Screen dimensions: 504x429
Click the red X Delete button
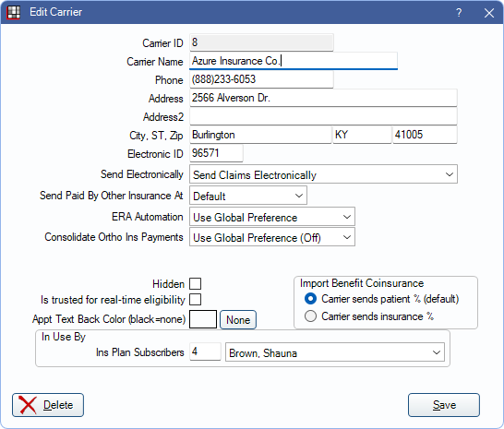tap(48, 405)
